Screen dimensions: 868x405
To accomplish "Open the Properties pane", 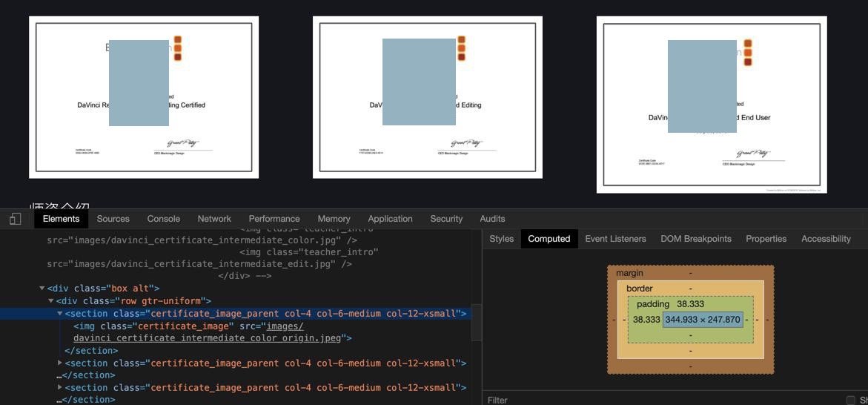I will [766, 239].
